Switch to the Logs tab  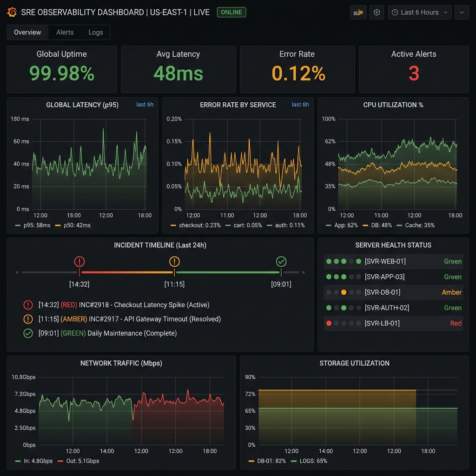[x=96, y=32]
